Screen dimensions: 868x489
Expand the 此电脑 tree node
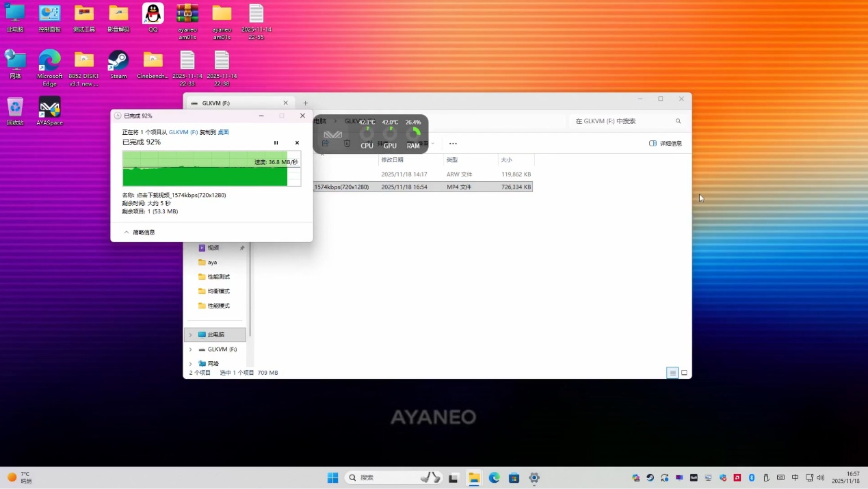tap(191, 335)
